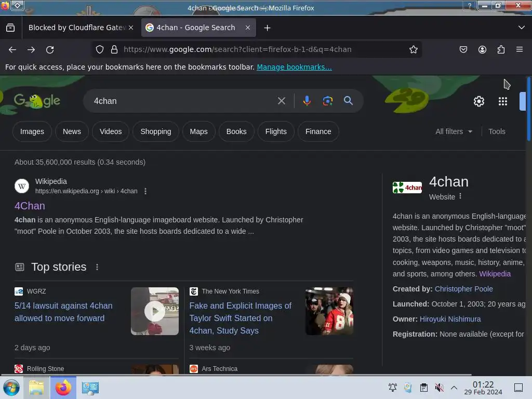Switch to Blocked by Cloudflare Gateway tab
The width and height of the screenshot is (532, 399).
coord(77,28)
